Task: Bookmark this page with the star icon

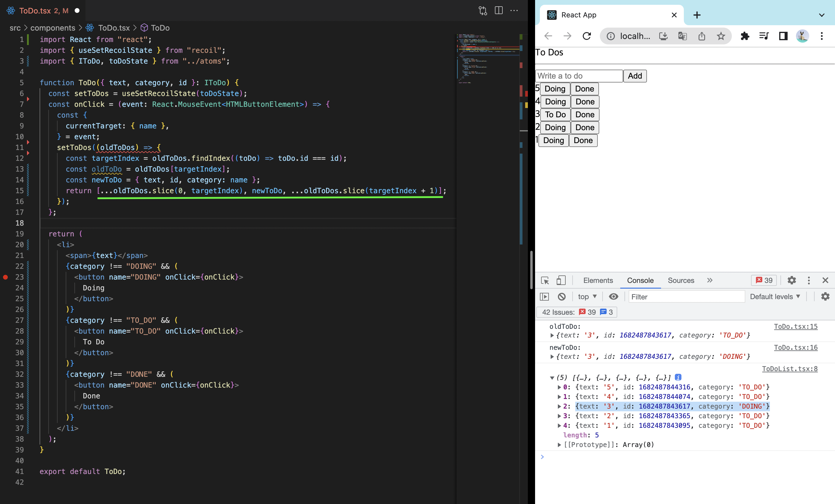Action: coord(721,36)
